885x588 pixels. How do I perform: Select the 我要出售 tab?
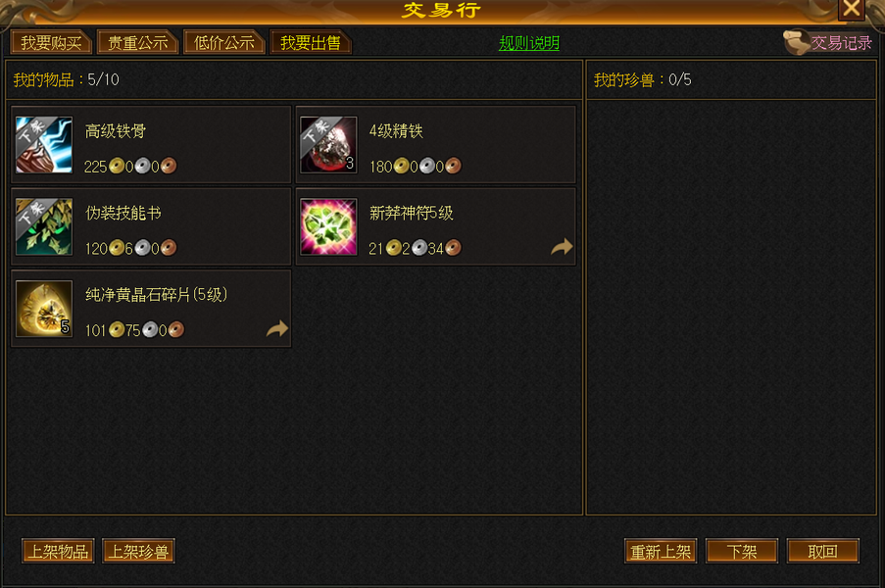(311, 42)
